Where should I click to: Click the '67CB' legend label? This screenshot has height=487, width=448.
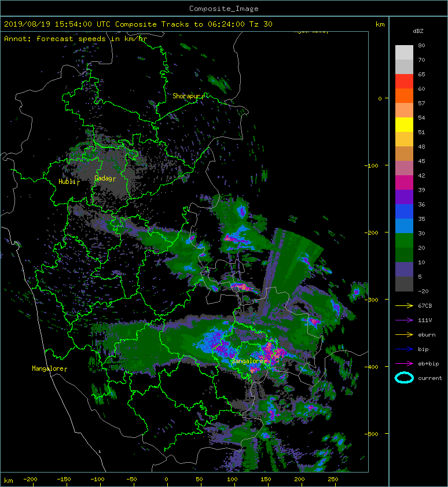pos(425,305)
